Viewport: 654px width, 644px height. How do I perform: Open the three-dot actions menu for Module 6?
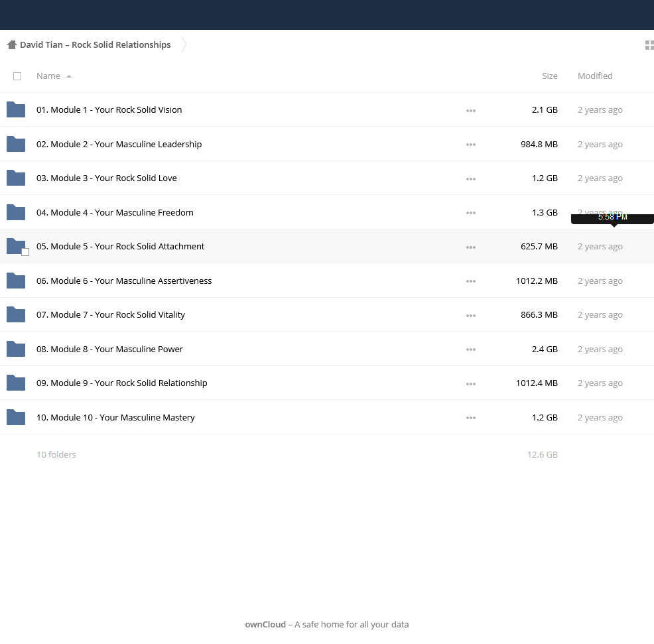[471, 281]
